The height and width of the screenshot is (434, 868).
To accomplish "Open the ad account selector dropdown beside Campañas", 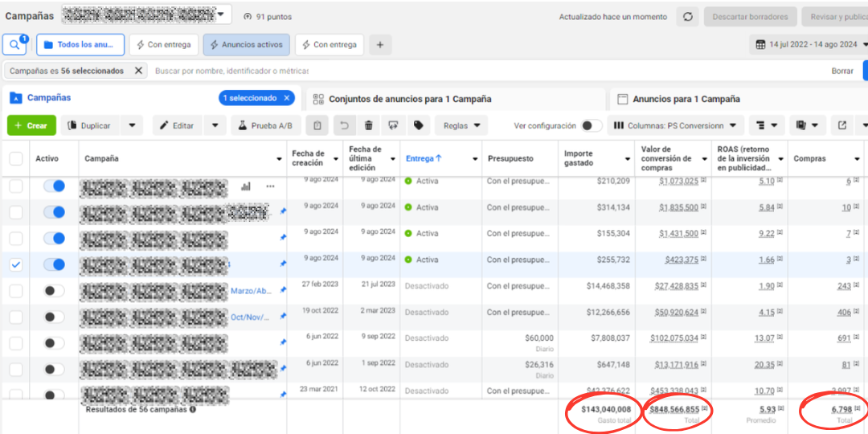I will [x=145, y=14].
